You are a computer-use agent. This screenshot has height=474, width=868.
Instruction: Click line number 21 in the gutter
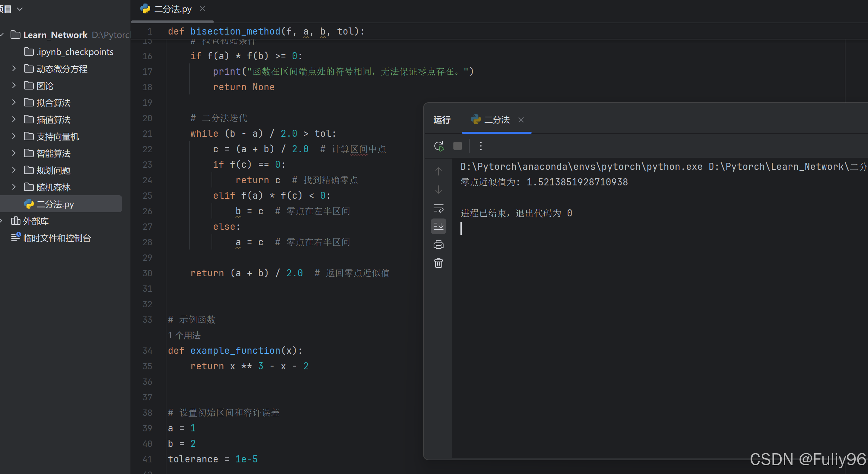tap(147, 134)
